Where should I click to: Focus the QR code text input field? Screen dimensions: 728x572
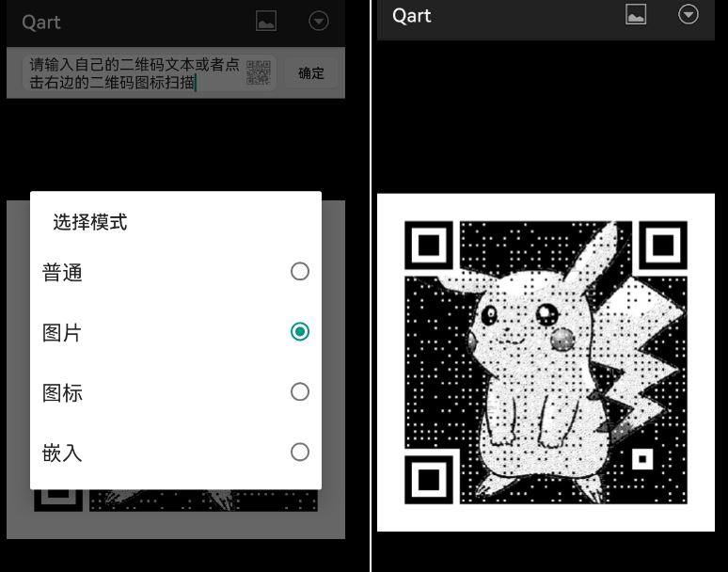coord(132,73)
